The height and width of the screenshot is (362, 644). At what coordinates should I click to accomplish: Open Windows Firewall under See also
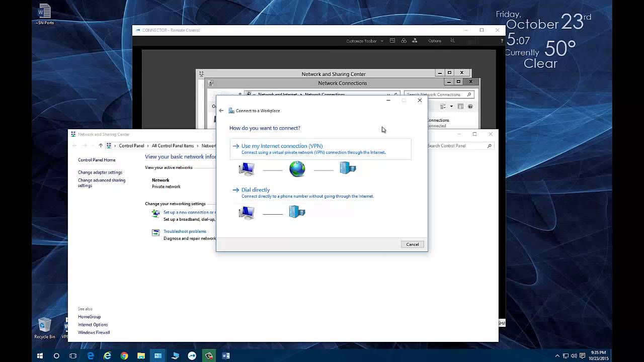click(94, 333)
